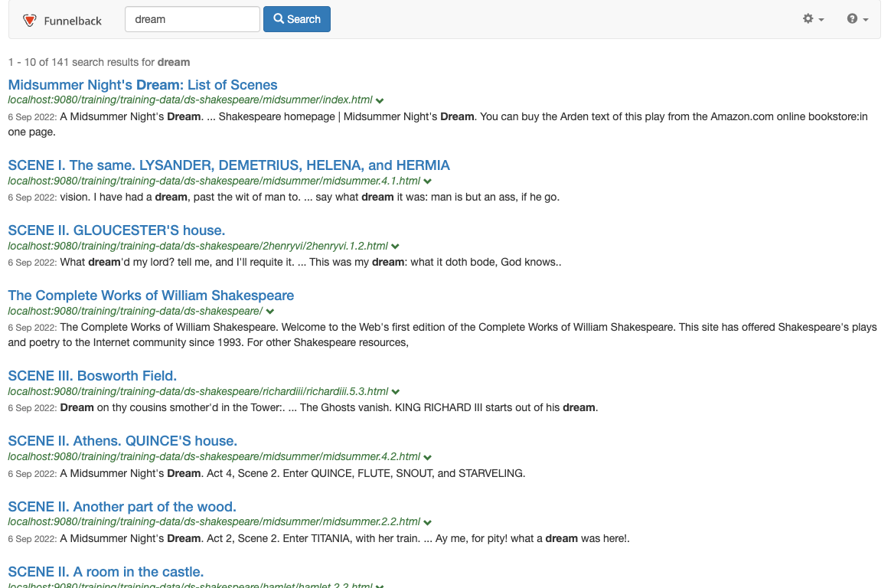The width and height of the screenshot is (891, 588).
Task: Expand the midsummer.2.2.html URL dropdown arrow
Action: tap(428, 523)
